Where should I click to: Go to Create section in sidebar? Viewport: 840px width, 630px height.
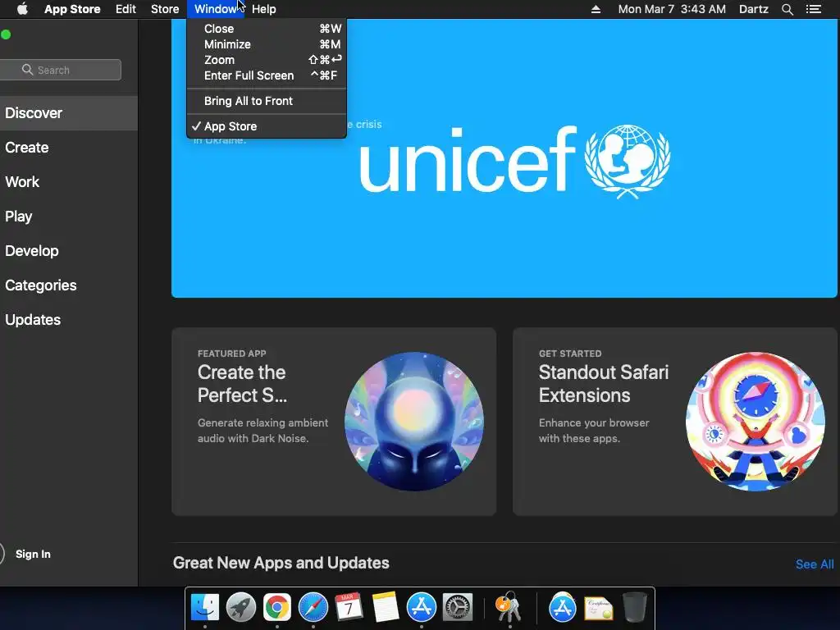click(69, 148)
